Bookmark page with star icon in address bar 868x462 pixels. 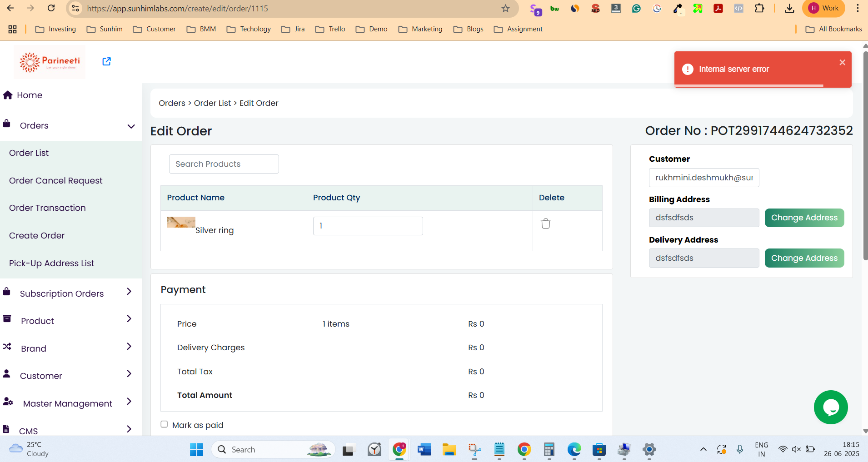click(x=505, y=8)
